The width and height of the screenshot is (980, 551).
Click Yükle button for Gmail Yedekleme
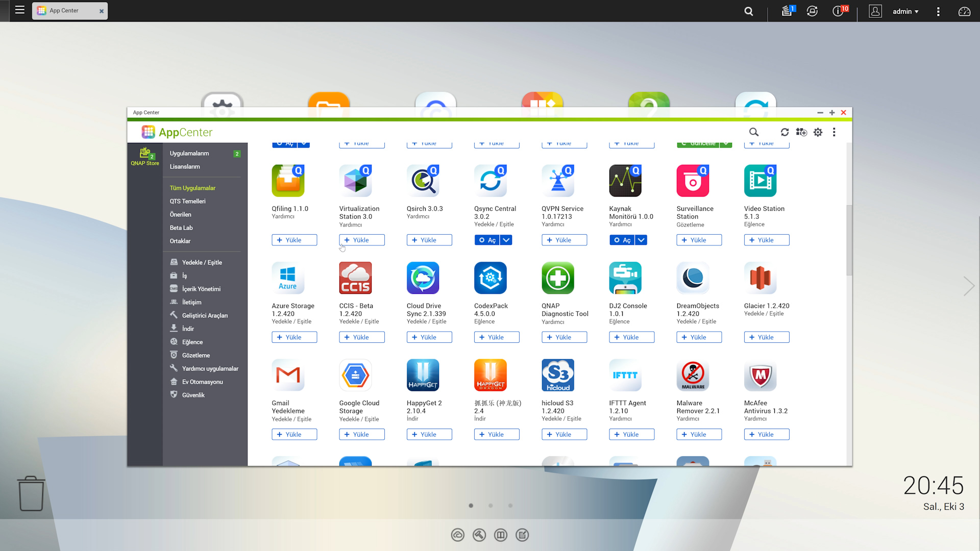(x=294, y=434)
